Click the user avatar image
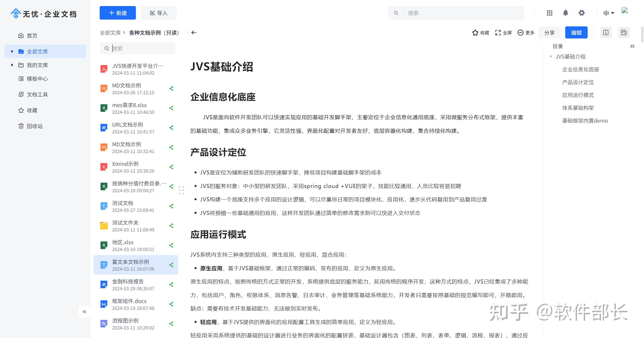Viewport: 644px width, 338px height. pyautogui.click(x=625, y=10)
